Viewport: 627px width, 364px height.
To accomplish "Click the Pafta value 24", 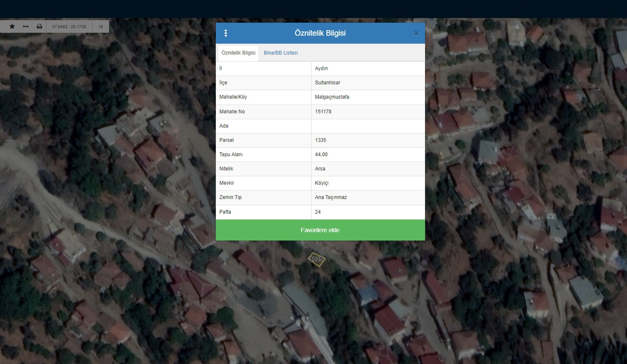I will 318,212.
